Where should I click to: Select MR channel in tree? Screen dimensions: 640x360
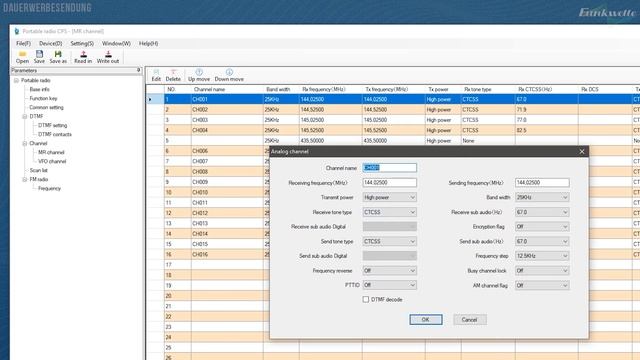(x=51, y=152)
